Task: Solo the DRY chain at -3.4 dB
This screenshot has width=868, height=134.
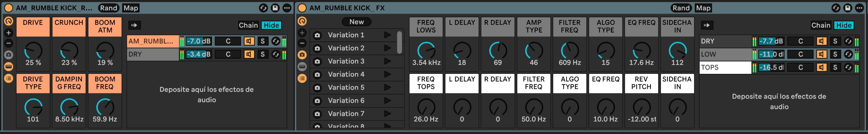Action: click(263, 54)
